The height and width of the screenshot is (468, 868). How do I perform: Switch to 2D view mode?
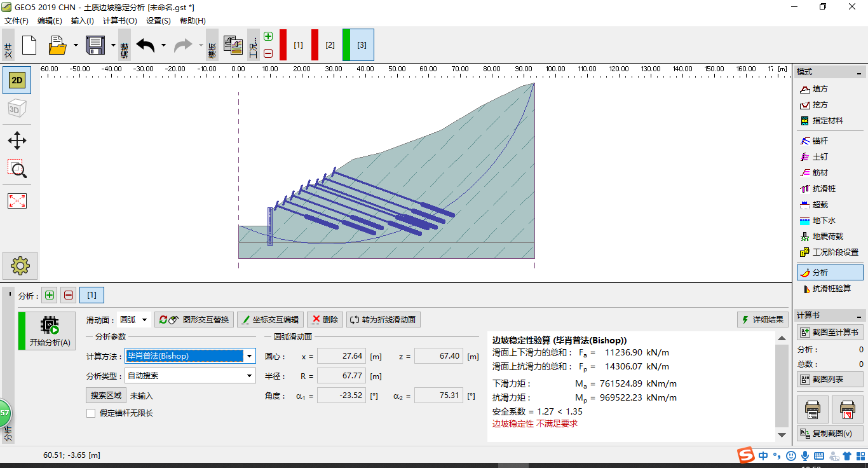tap(17, 80)
